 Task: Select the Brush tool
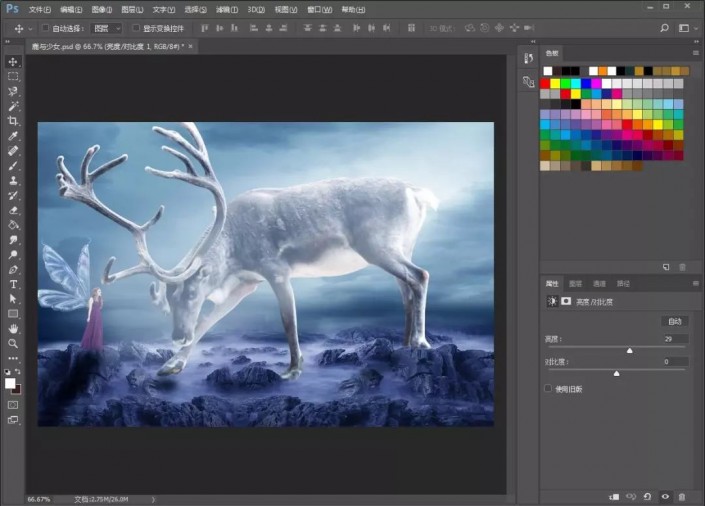[13, 166]
